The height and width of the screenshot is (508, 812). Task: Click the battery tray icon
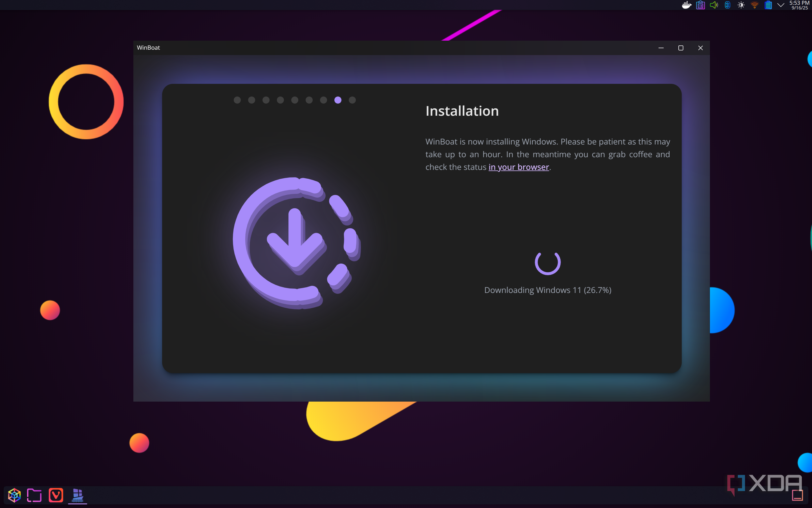point(768,5)
